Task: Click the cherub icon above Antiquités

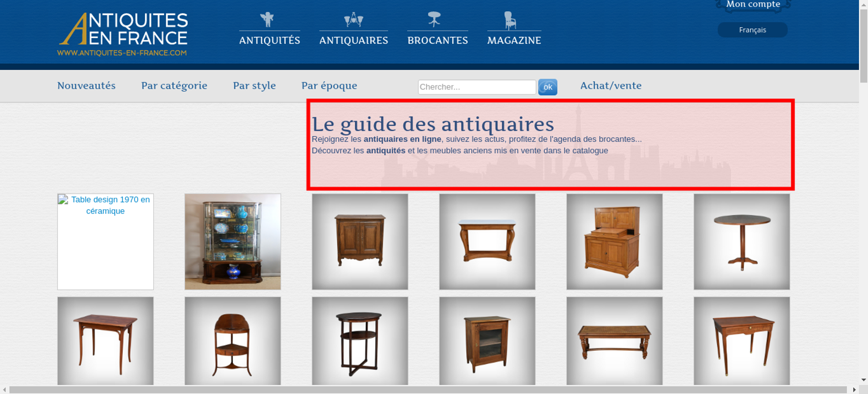Action: pos(267,20)
